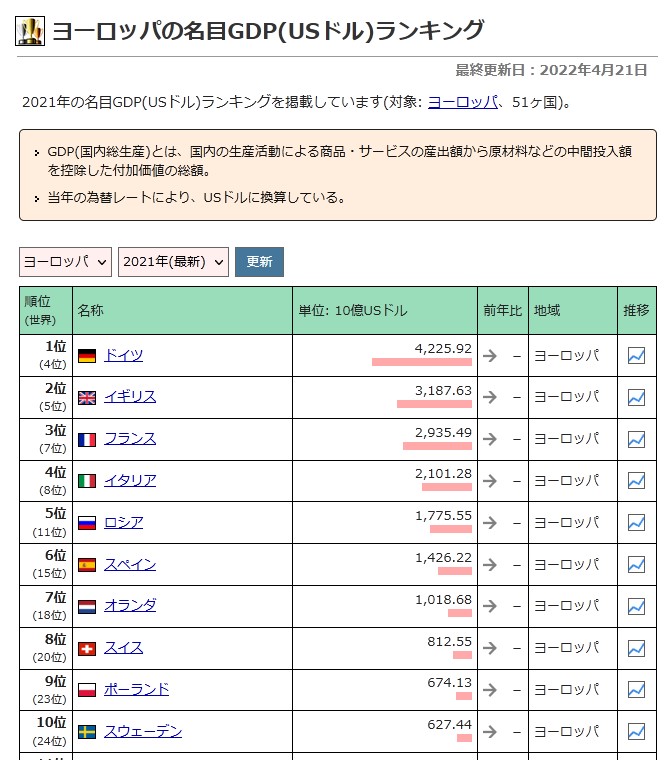Open the ポーランド country link
Image resolution: width=670 pixels, height=760 pixels.
pyautogui.click(x=136, y=689)
